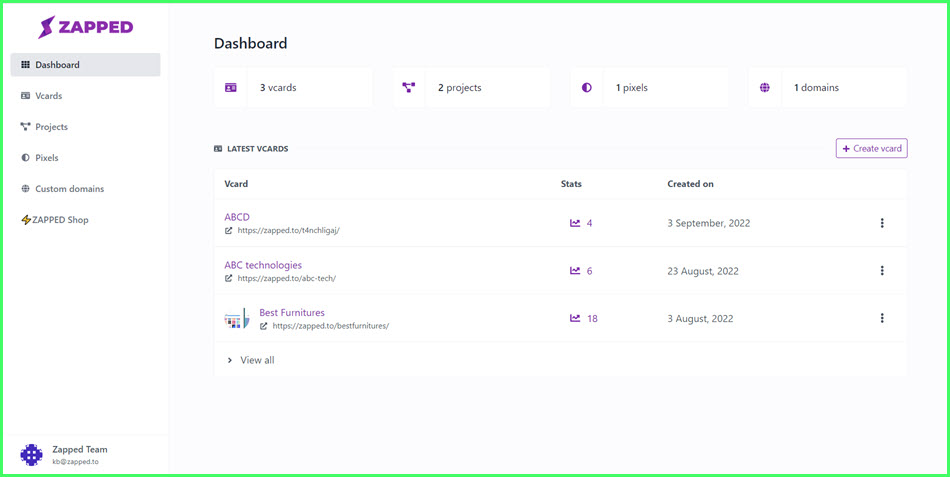Open the 2 projects summary card

coord(471,88)
